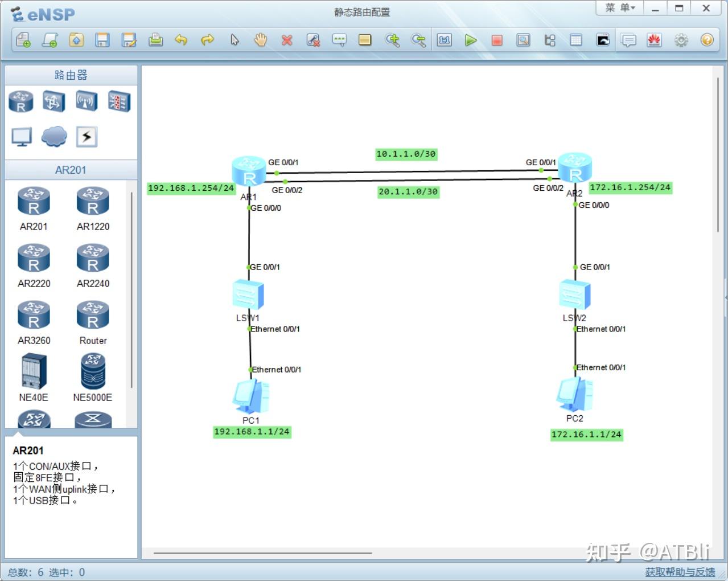Select the connection cable category icon

tap(87, 137)
